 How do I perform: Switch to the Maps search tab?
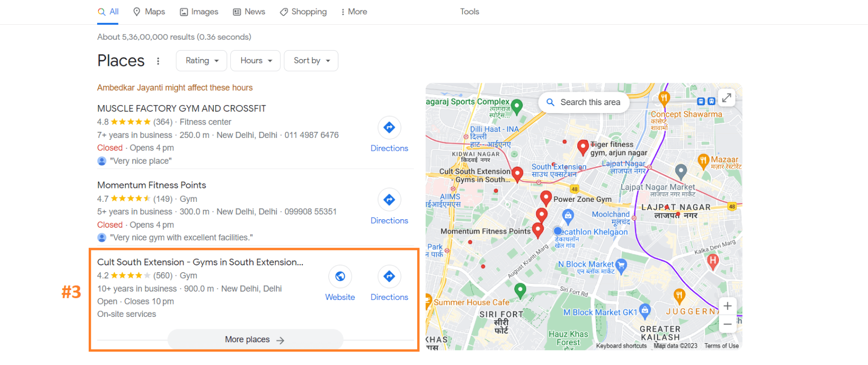click(x=149, y=11)
